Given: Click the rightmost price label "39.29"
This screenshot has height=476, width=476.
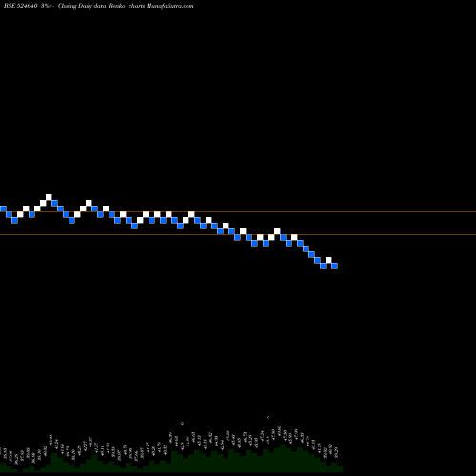Looking at the screenshot, I should click(x=336, y=452).
